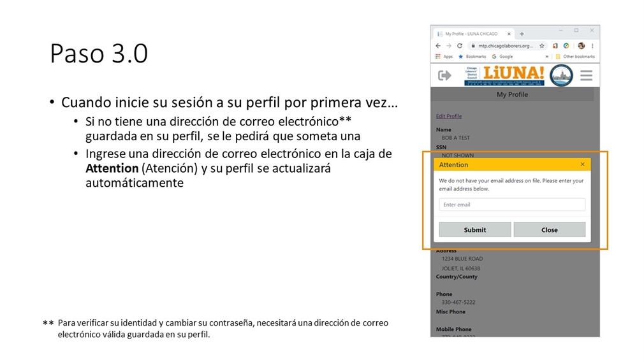The width and height of the screenshot is (644, 362).
Task: Click the browser forward arrow
Action: [x=448, y=46]
